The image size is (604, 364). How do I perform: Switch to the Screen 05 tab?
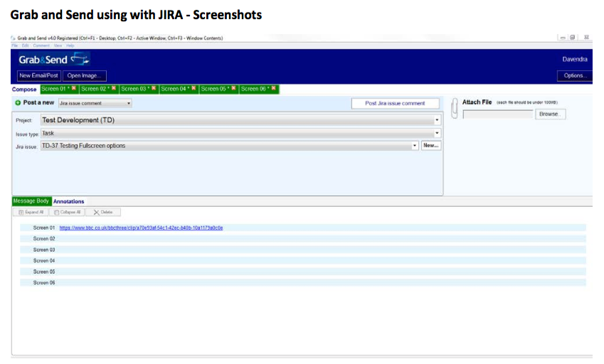pyautogui.click(x=215, y=89)
